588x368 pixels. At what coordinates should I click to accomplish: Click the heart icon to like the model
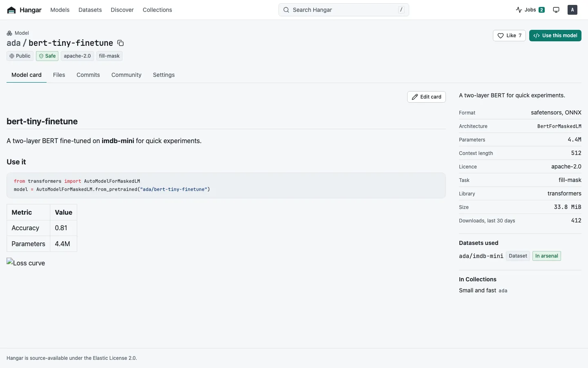click(501, 36)
